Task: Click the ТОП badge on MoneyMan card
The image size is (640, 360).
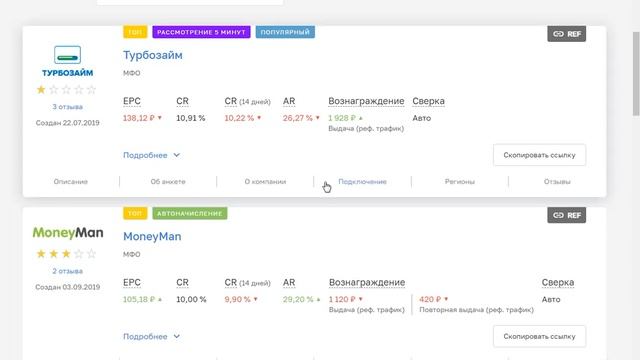Action: point(135,213)
